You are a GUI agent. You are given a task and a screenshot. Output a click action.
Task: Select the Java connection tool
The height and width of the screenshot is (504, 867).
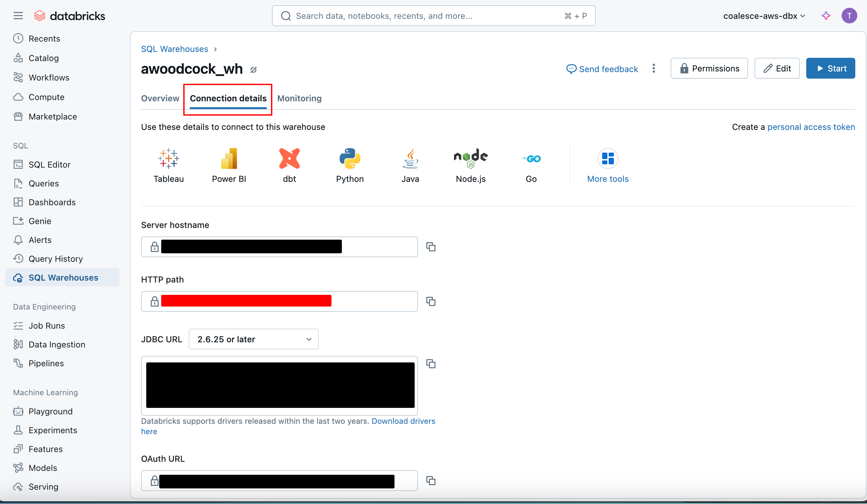[x=410, y=166]
